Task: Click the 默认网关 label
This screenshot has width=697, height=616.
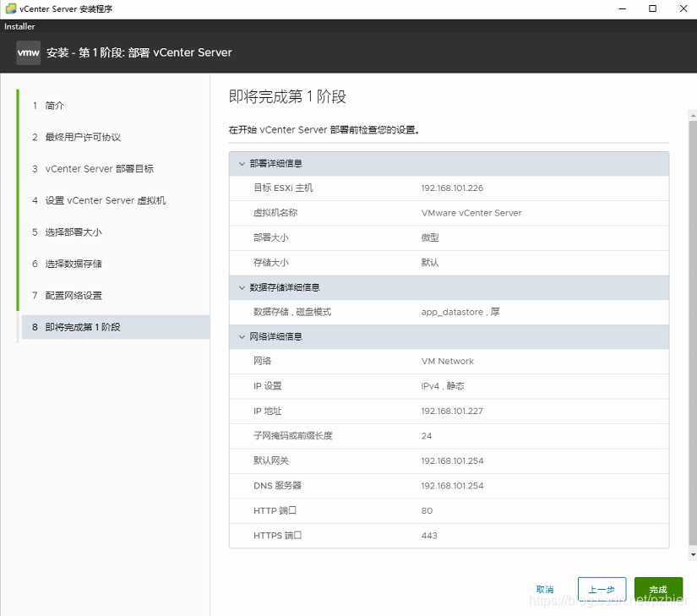Action: tap(270, 461)
